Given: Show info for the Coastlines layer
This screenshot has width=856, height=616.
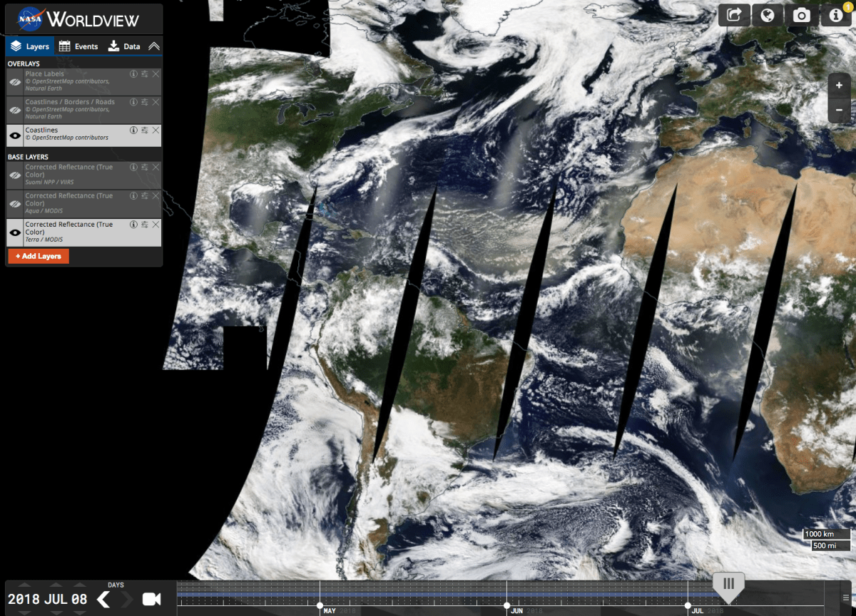Looking at the screenshot, I should point(133,130).
